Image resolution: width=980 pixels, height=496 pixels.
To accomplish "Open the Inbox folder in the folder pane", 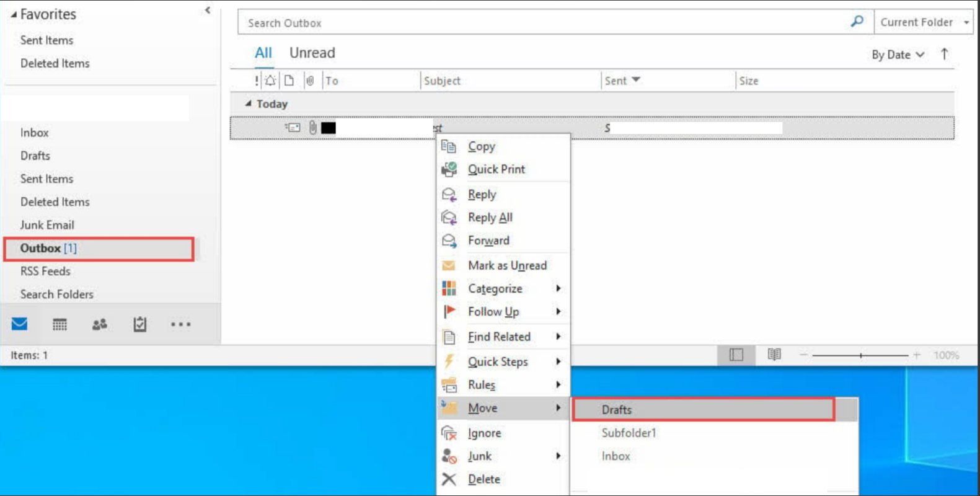I will tap(34, 133).
